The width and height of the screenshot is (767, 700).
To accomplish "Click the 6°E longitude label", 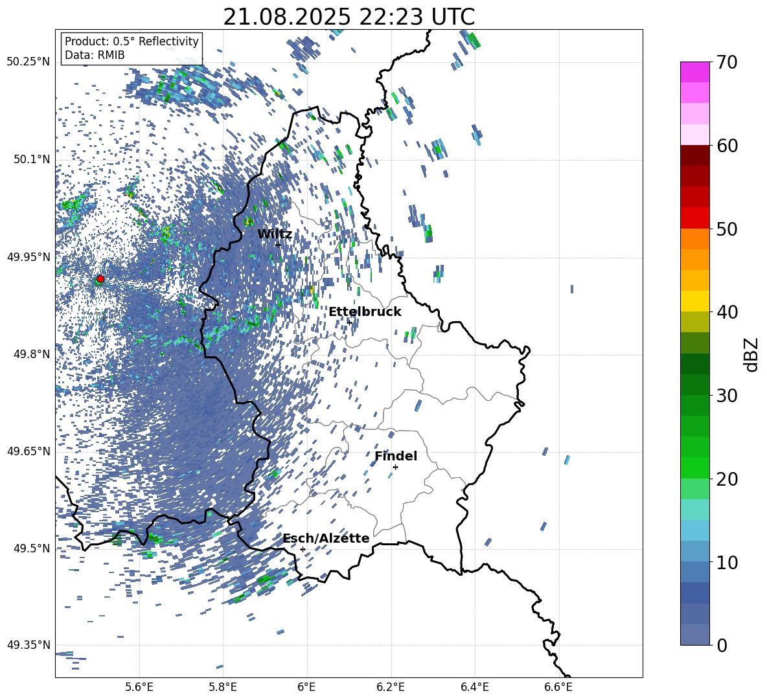I will tap(306, 688).
